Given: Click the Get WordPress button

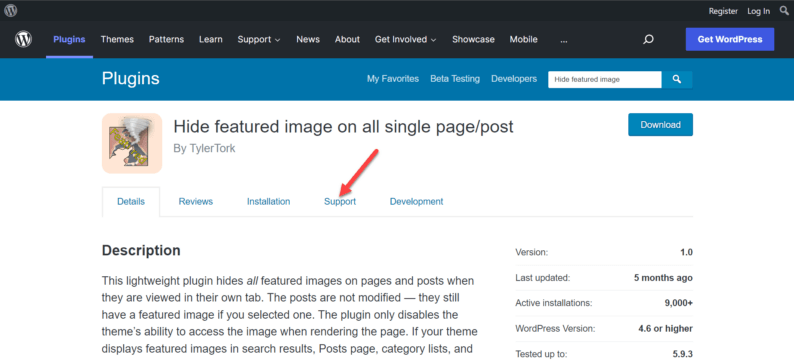Looking at the screenshot, I should 730,39.
